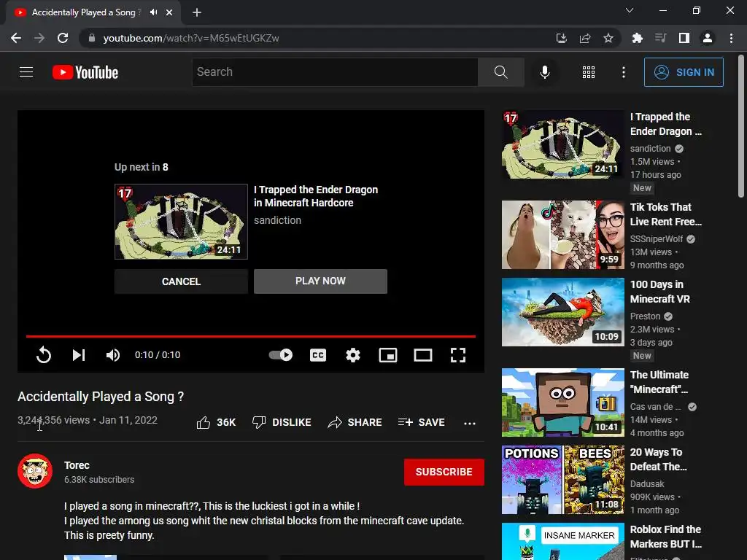Screen dimensions: 747x560
Task: Bookmark this page with star icon
Action: click(x=608, y=38)
